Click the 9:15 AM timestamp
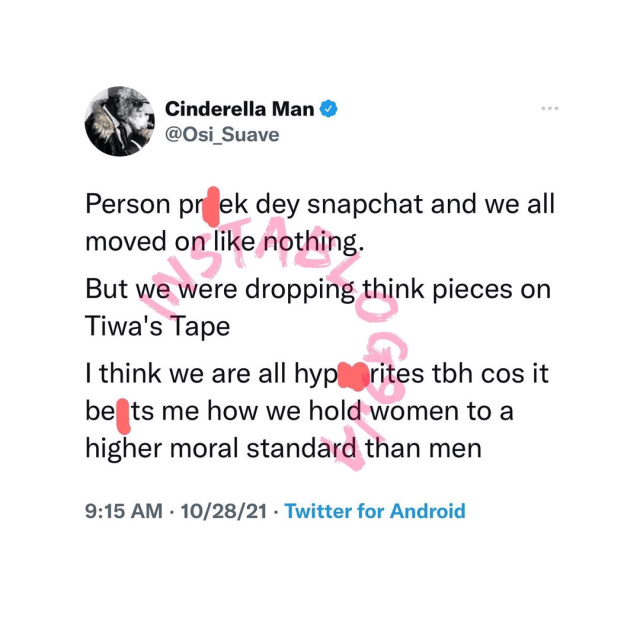The height and width of the screenshot is (640, 640). tap(125, 510)
